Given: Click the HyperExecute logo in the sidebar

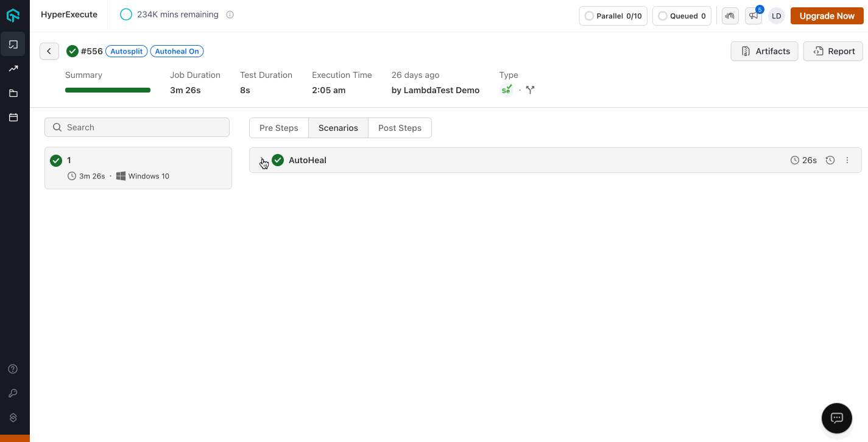Looking at the screenshot, I should [13, 15].
